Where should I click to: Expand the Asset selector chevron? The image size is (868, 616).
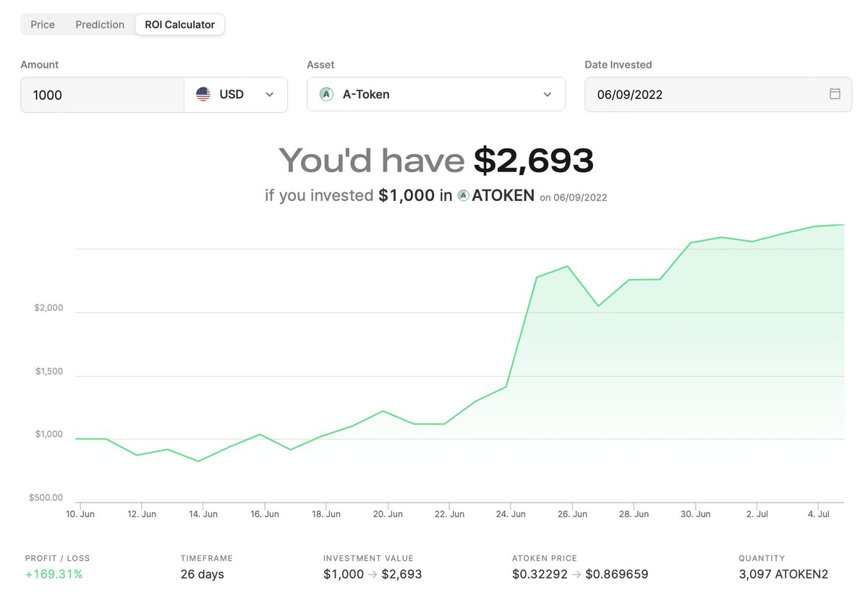(548, 95)
